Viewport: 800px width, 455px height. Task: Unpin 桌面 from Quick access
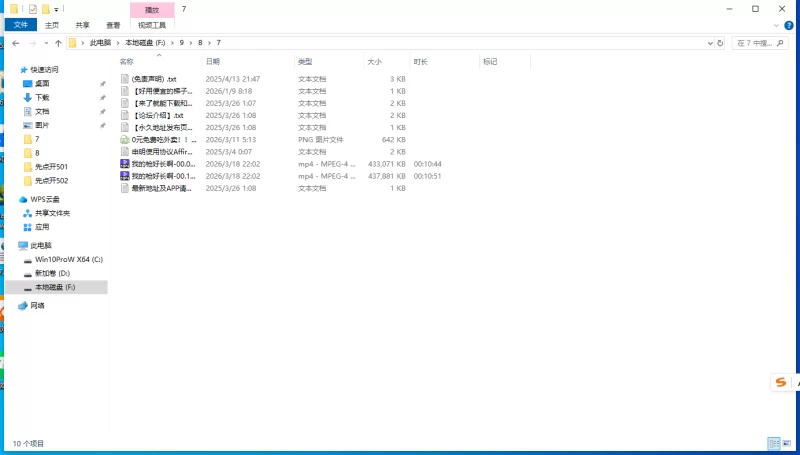102,84
